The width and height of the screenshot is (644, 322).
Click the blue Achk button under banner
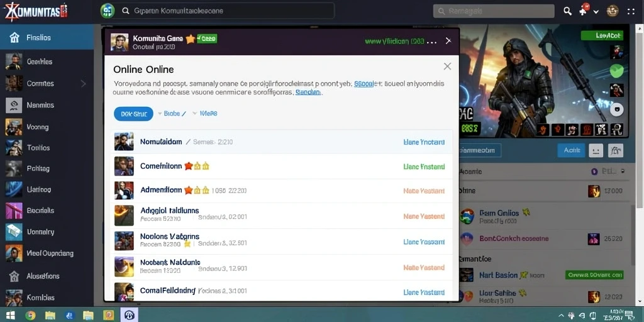pyautogui.click(x=571, y=150)
